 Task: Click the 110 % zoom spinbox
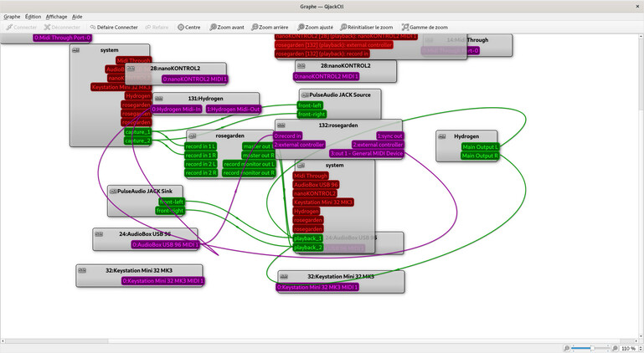point(631,348)
